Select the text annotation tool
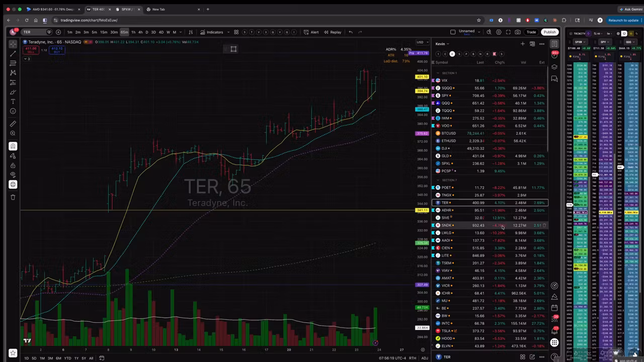The width and height of the screenshot is (644, 362). [13, 102]
